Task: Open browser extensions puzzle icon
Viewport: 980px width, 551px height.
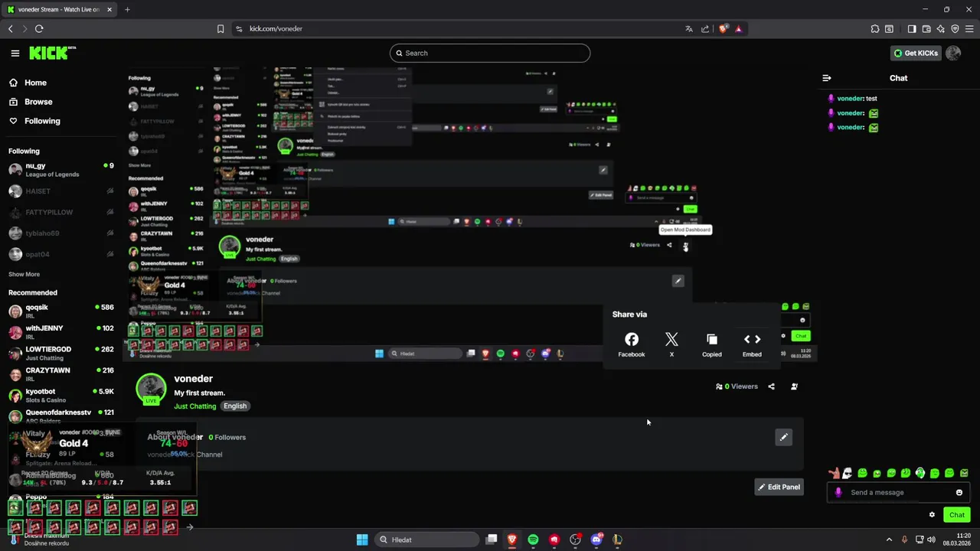Action: [875, 28]
